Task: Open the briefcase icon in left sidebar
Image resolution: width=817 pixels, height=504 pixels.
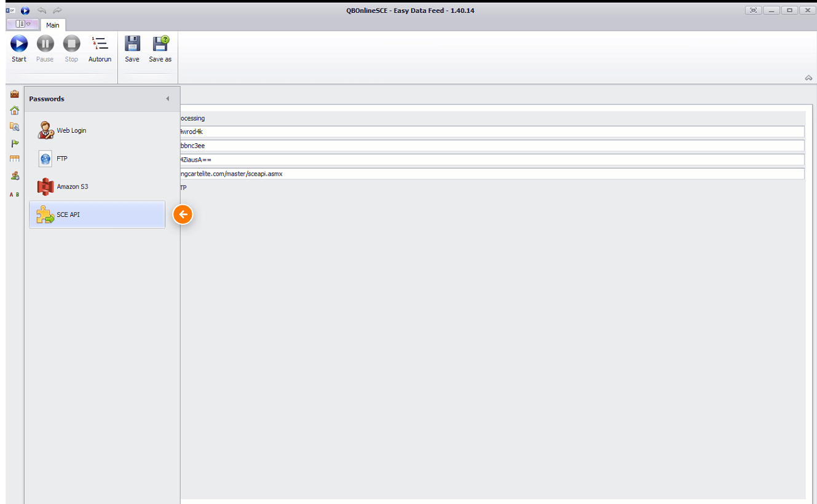Action: point(14,94)
